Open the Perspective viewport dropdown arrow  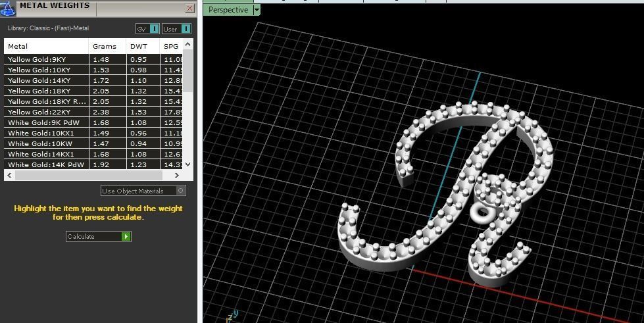click(x=257, y=10)
